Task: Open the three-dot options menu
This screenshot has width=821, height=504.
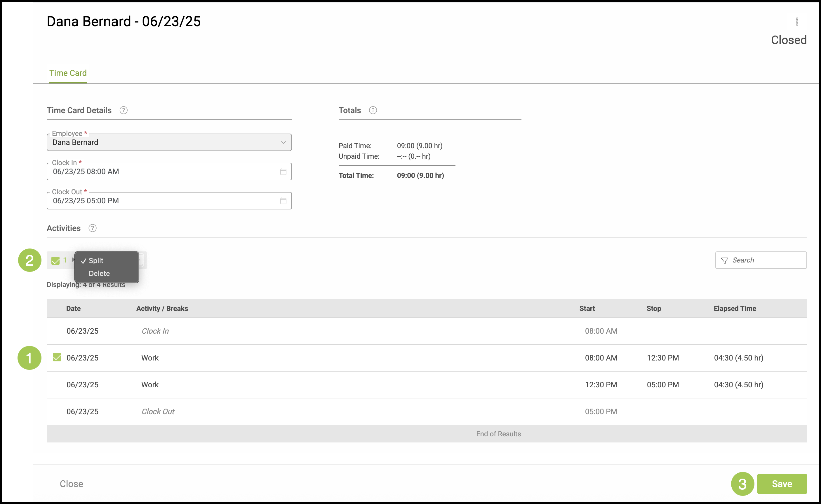Action: pyautogui.click(x=797, y=22)
